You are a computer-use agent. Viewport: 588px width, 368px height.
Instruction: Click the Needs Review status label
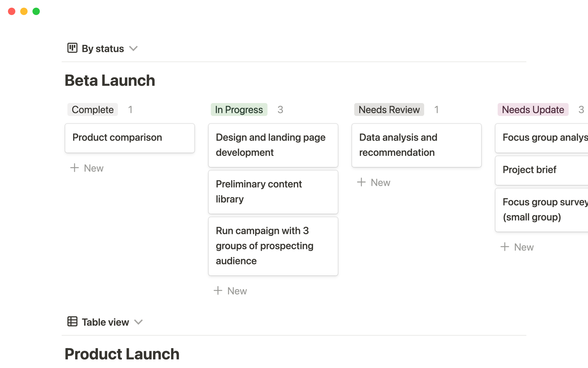click(389, 109)
